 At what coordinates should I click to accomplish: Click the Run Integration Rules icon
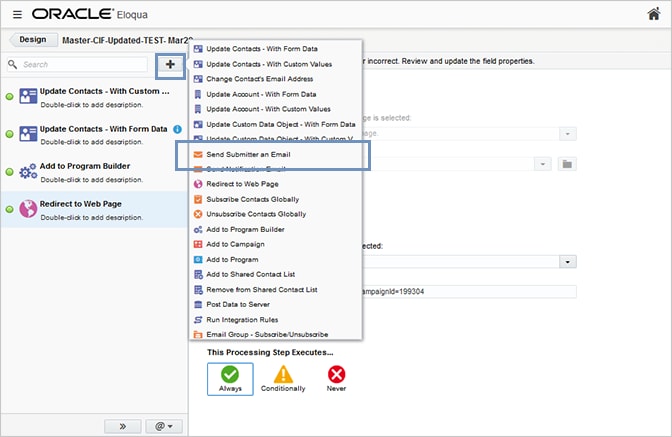(198, 320)
